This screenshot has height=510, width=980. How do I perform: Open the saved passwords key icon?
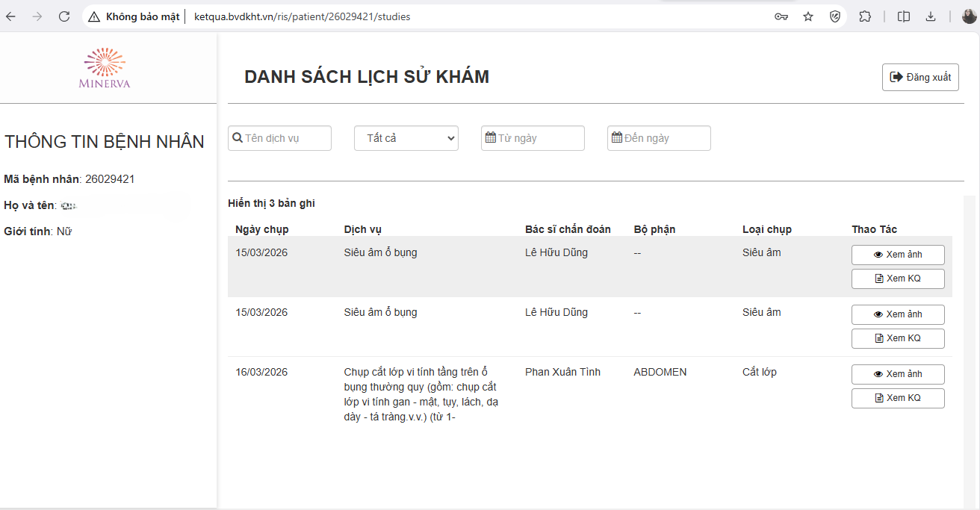(x=781, y=16)
